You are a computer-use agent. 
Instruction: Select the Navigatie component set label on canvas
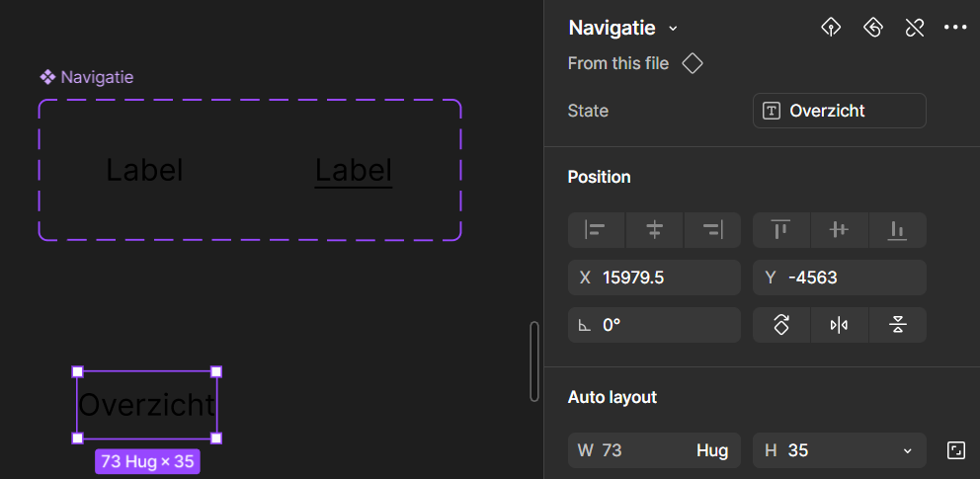pyautogui.click(x=86, y=77)
